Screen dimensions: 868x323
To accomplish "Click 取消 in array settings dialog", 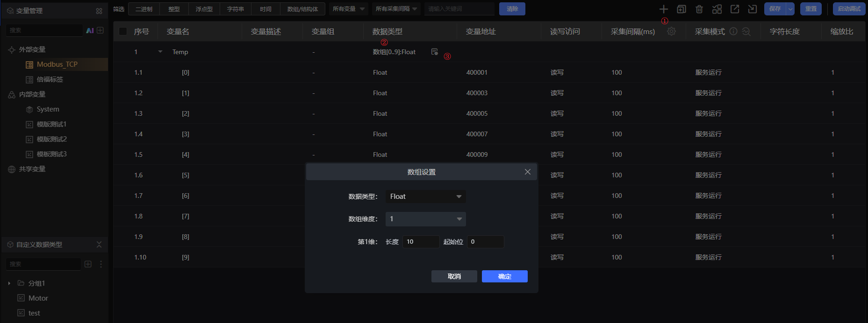I will (454, 276).
